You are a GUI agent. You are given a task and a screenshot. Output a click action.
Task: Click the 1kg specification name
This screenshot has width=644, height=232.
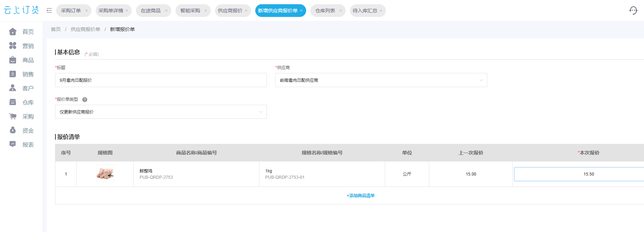(269, 171)
